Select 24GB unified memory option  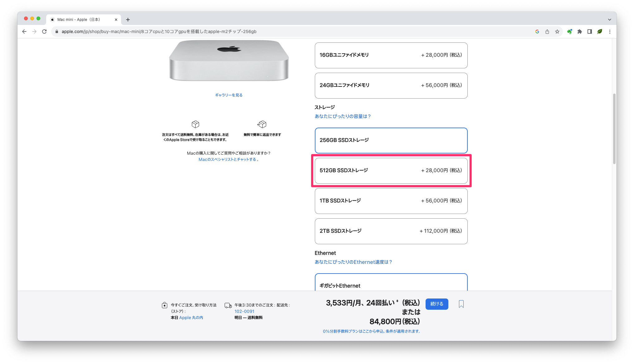click(391, 85)
